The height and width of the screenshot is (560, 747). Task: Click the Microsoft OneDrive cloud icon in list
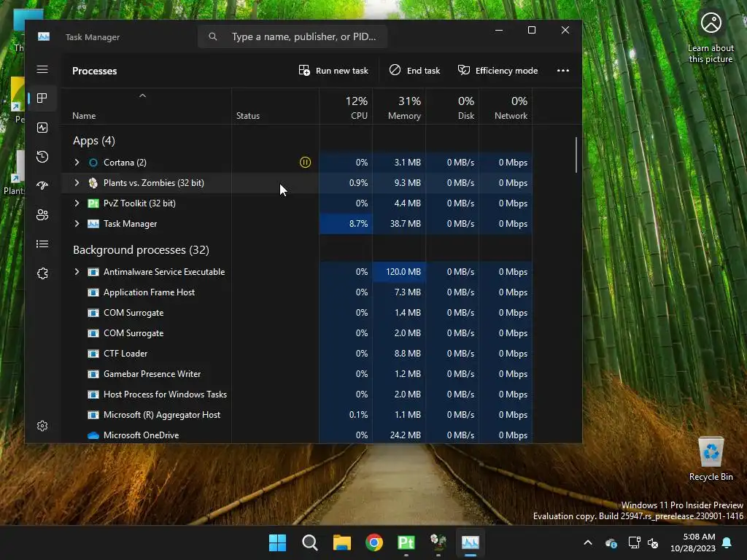(x=93, y=435)
